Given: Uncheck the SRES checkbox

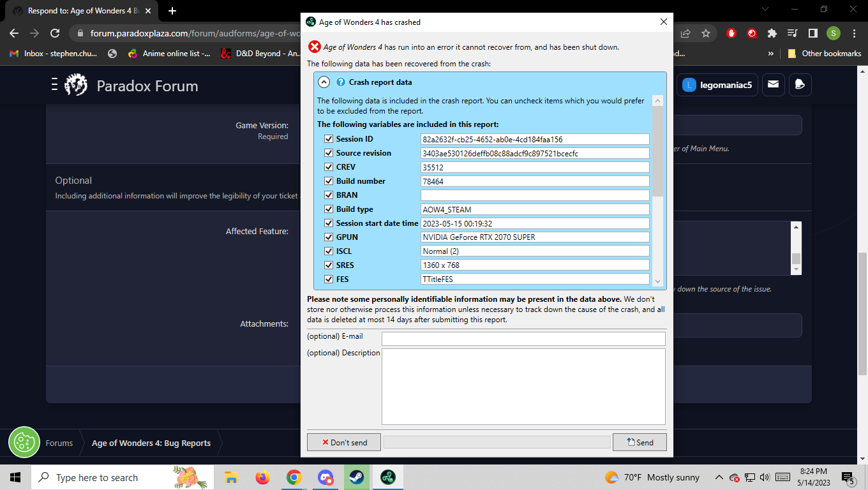Looking at the screenshot, I should [329, 265].
